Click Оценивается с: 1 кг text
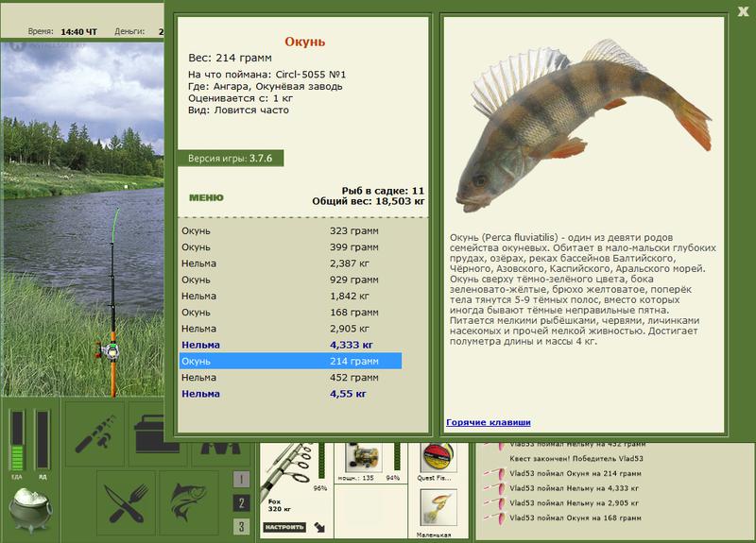 click(241, 98)
